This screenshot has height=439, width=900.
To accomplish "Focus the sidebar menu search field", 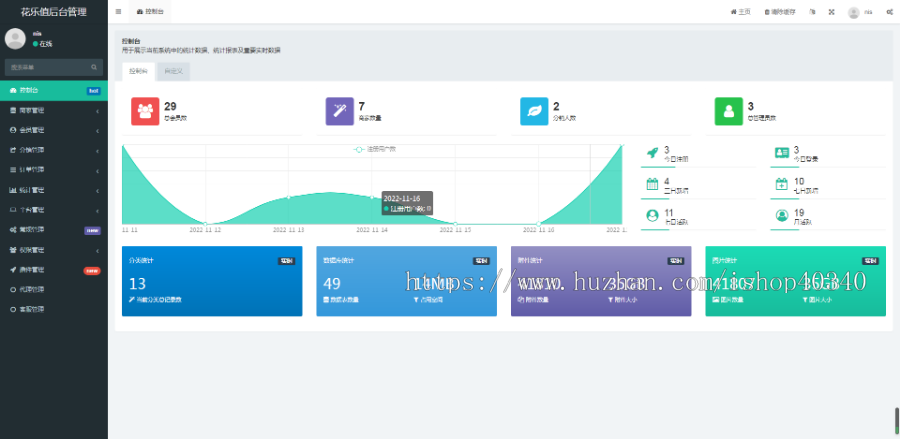I will point(48,67).
